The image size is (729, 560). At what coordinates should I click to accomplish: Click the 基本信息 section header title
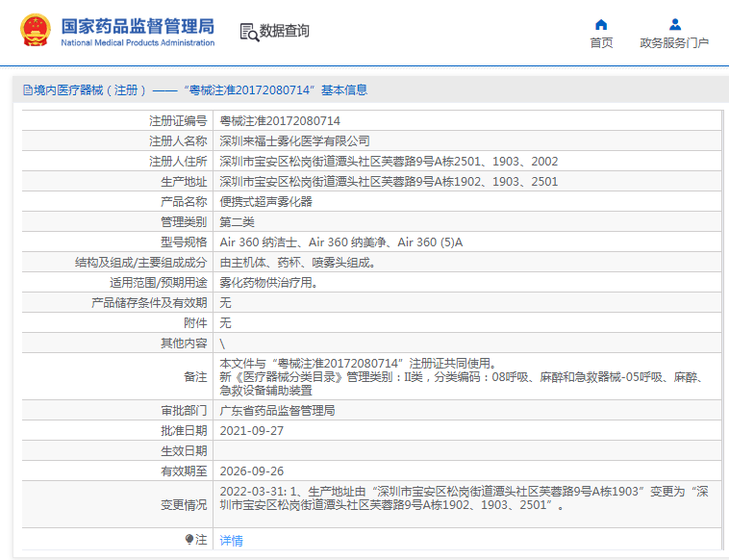[x=192, y=90]
